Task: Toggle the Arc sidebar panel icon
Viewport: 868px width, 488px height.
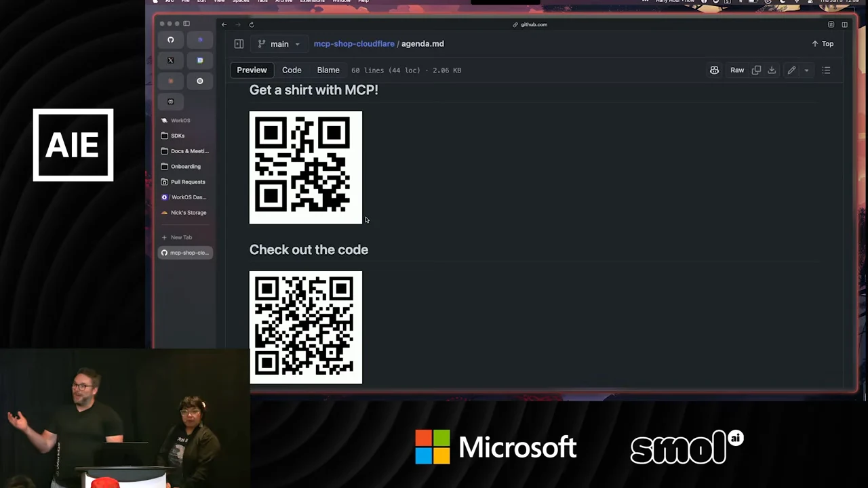Action: [186, 24]
